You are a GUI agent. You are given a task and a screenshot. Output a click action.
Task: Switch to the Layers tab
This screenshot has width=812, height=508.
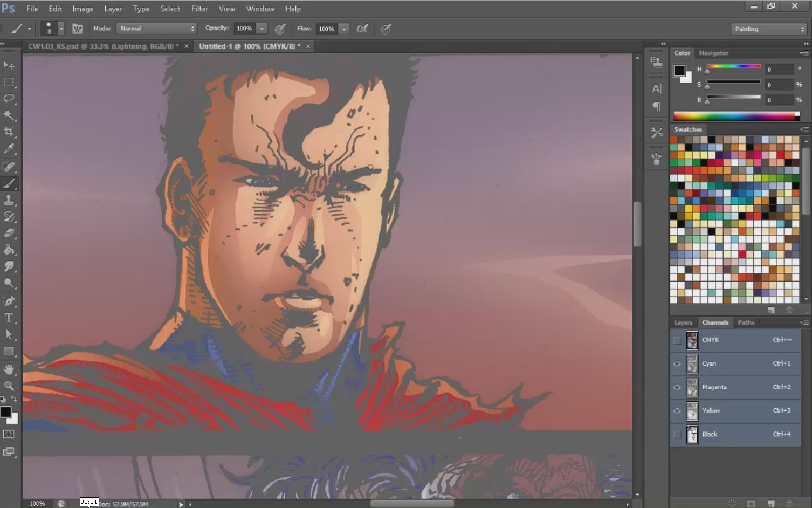pyautogui.click(x=683, y=322)
